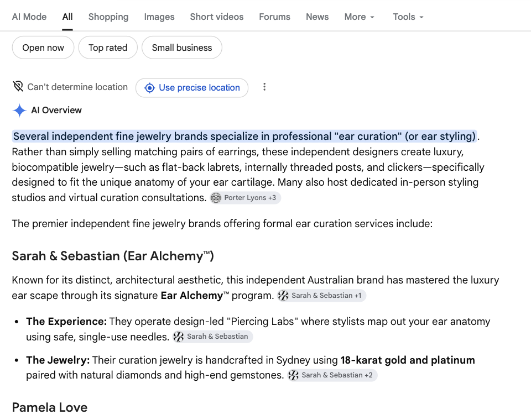Click the Pamela Love heading
The image size is (531, 420).
50,407
